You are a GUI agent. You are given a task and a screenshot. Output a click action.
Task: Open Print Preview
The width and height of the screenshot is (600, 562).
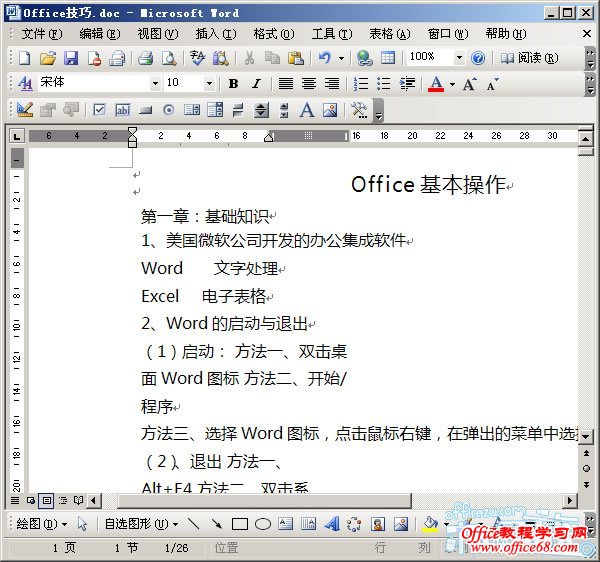coord(169,58)
